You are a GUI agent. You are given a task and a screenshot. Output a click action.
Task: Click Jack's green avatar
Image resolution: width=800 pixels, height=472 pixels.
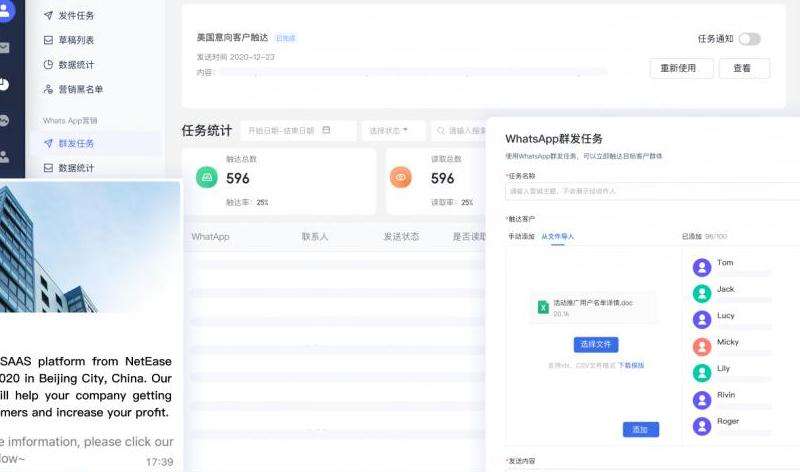pyautogui.click(x=702, y=293)
